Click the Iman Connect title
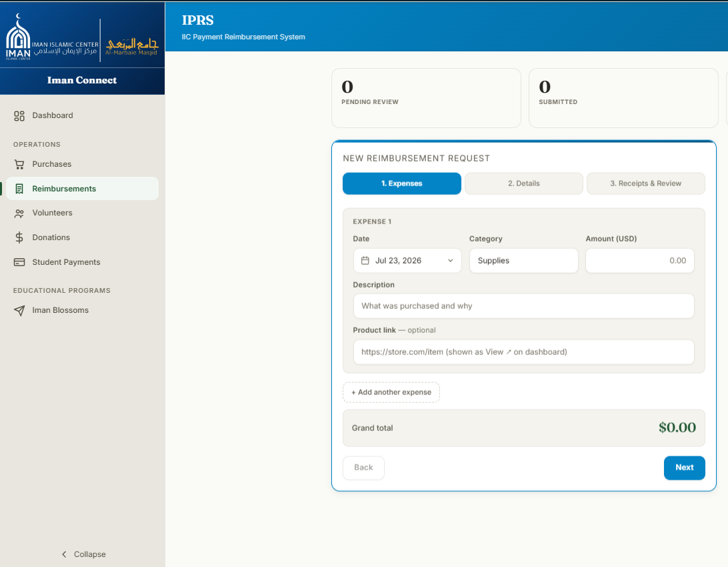Screen dimensions: 728x567 tap(82, 80)
